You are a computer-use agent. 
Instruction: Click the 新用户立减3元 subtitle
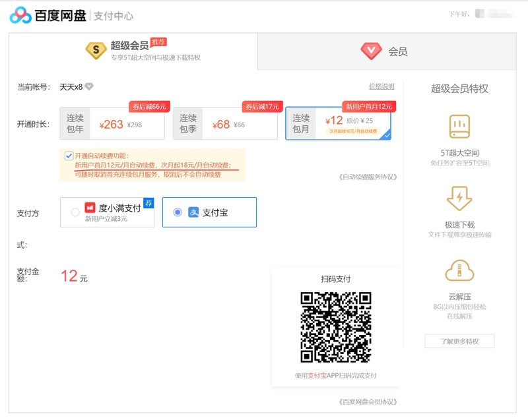point(106,219)
